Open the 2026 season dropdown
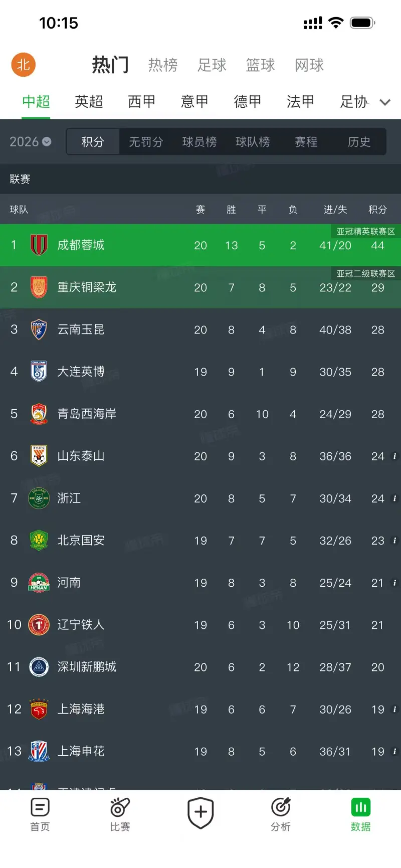This screenshot has height=868, width=401. (x=31, y=142)
